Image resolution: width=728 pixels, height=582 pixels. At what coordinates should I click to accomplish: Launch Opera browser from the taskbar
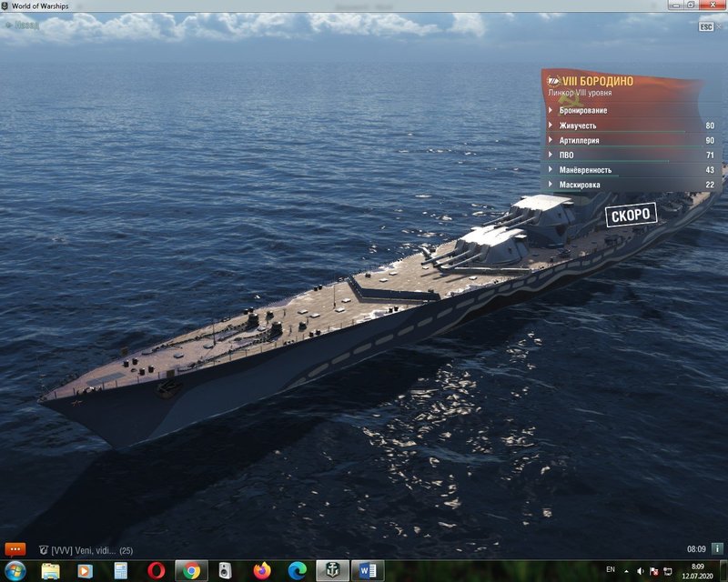coord(156,571)
